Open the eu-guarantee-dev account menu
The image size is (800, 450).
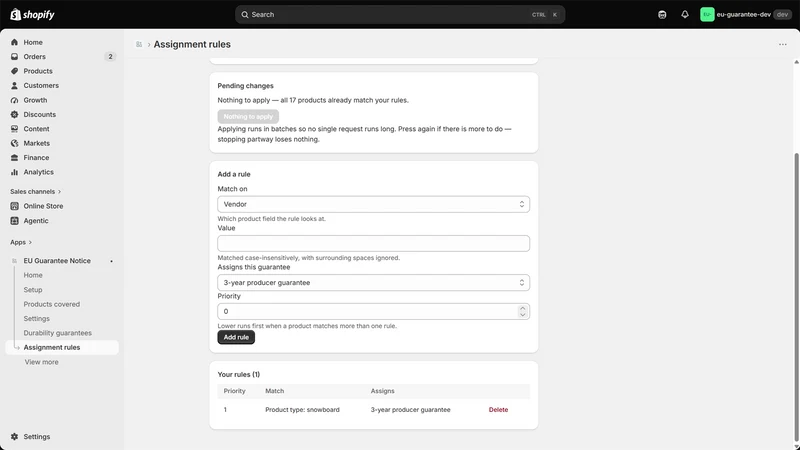pyautogui.click(x=745, y=14)
